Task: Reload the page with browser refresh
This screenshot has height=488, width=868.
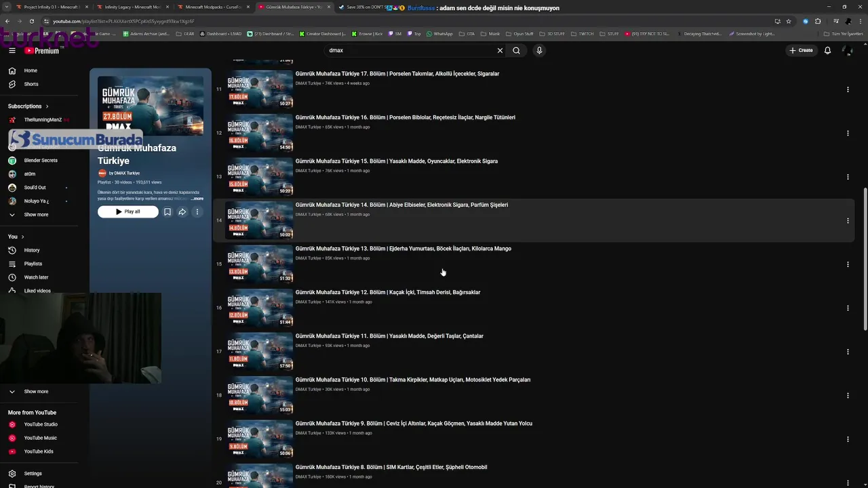Action: (31, 21)
